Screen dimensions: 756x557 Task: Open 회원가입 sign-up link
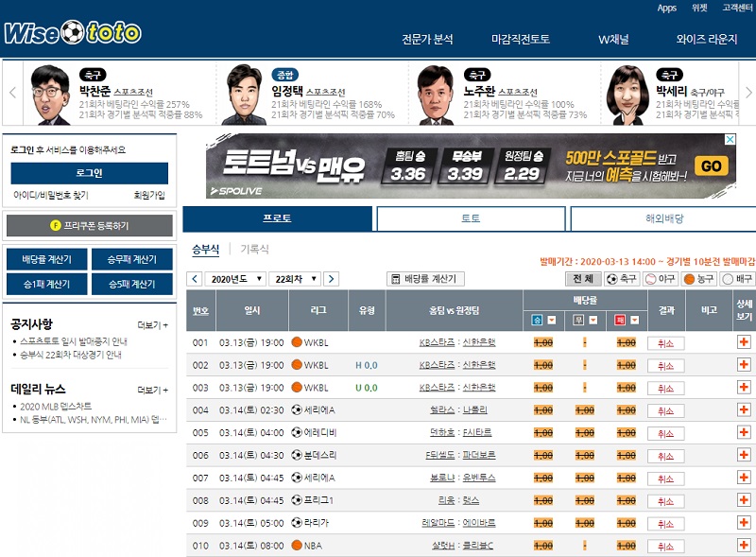pos(148,196)
